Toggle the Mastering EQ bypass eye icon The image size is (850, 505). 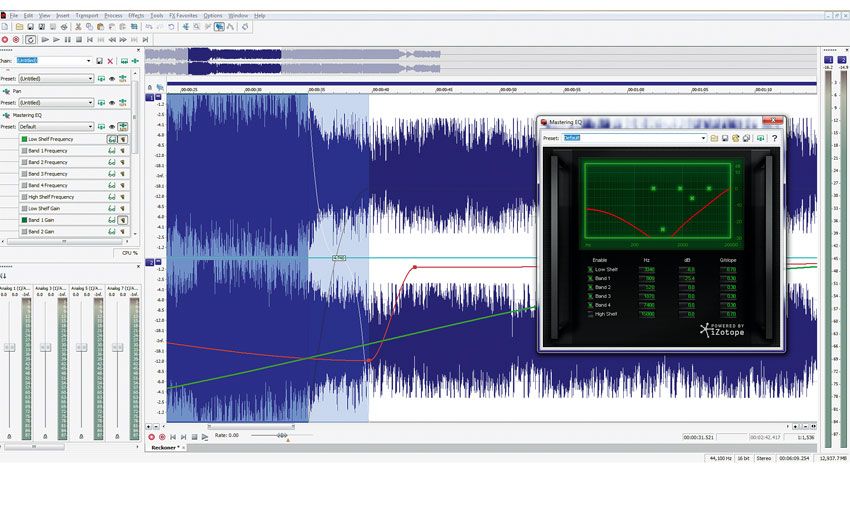pyautogui.click(x=112, y=127)
